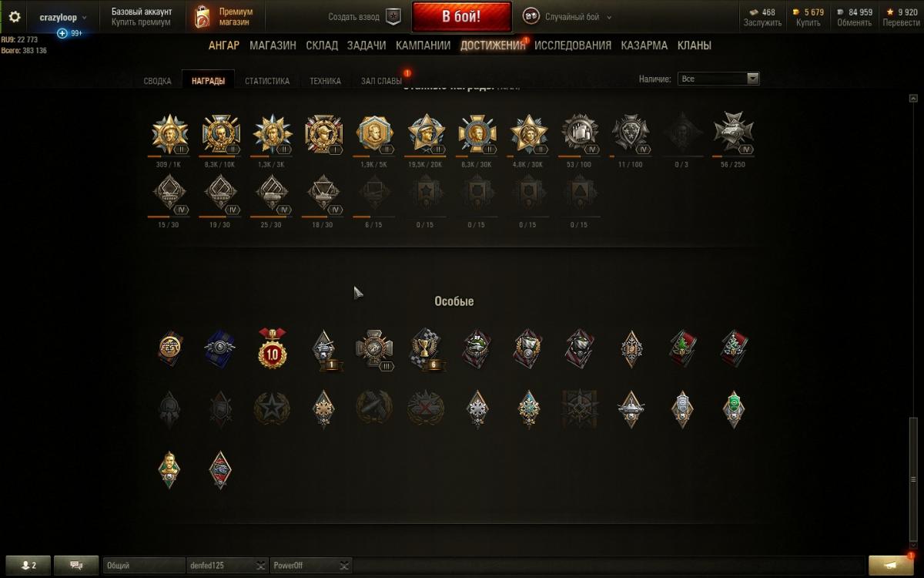This screenshot has width=924, height=578.
Task: Open the contacts list button showing 2
Action: 29,566
